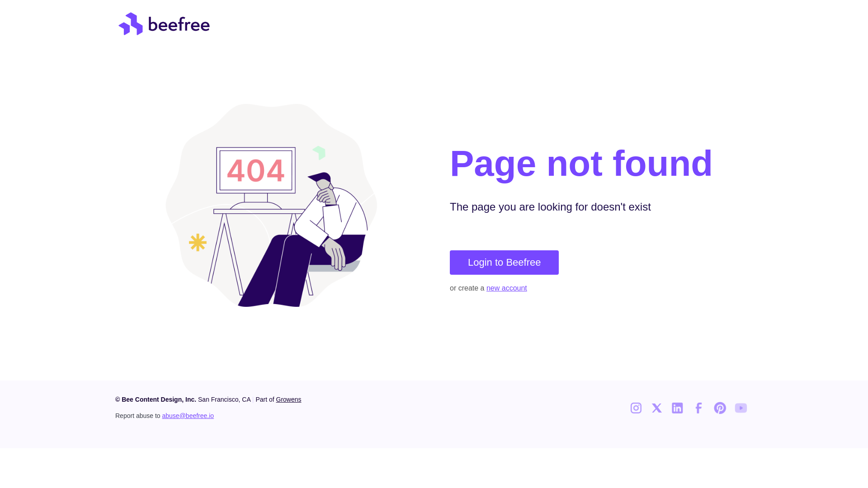
Task: Click the yellow asterisk decoration
Action: coord(198,243)
